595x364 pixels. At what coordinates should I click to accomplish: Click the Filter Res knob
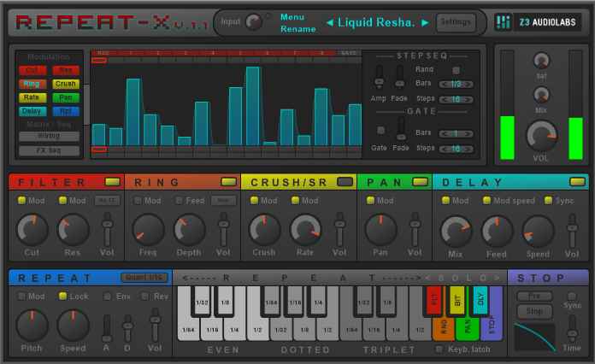coord(74,229)
